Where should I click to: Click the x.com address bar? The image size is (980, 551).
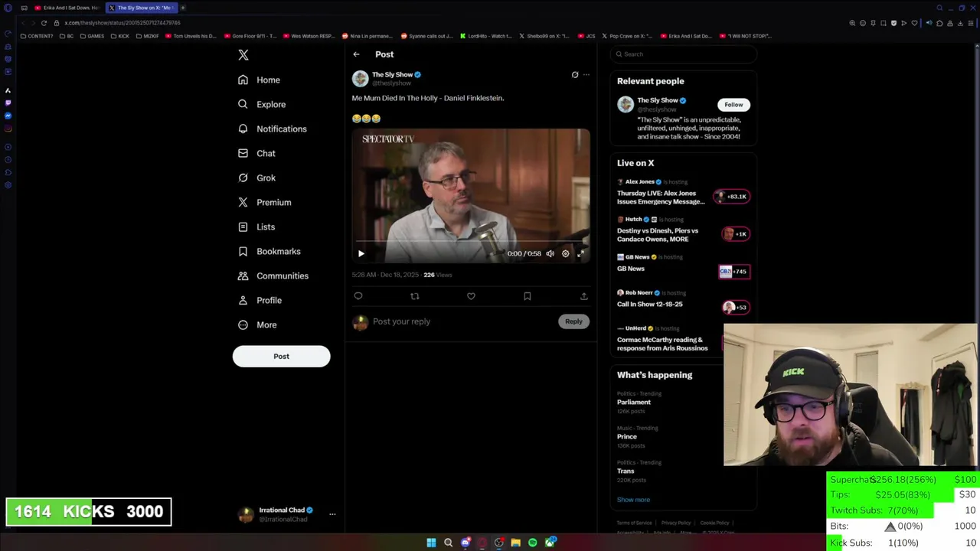pos(122,23)
